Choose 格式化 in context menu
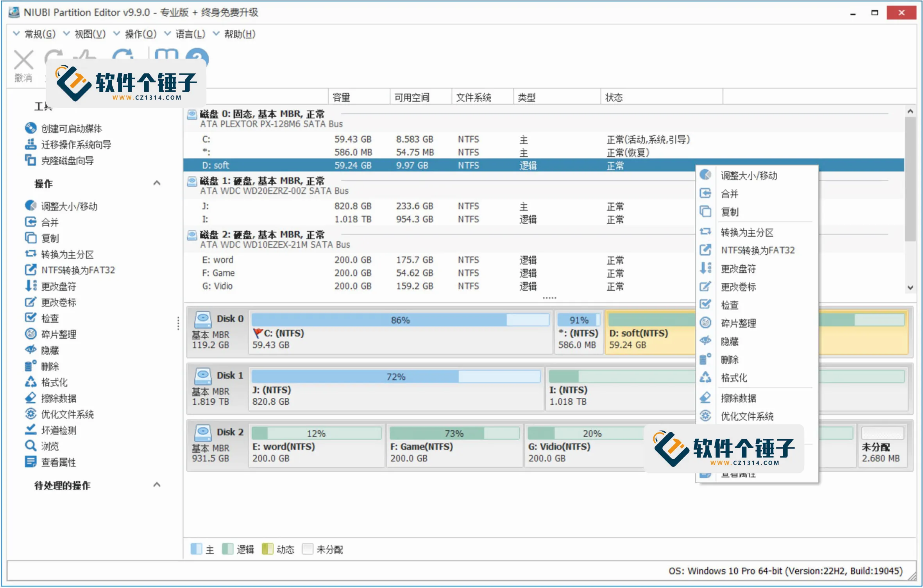 click(757, 378)
